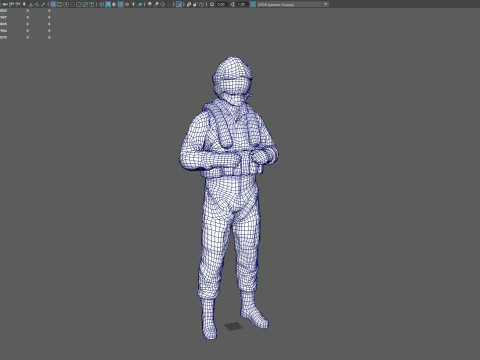Open Camera Attributes from the panel toolbar
480x360 pixels.
click(17, 4)
